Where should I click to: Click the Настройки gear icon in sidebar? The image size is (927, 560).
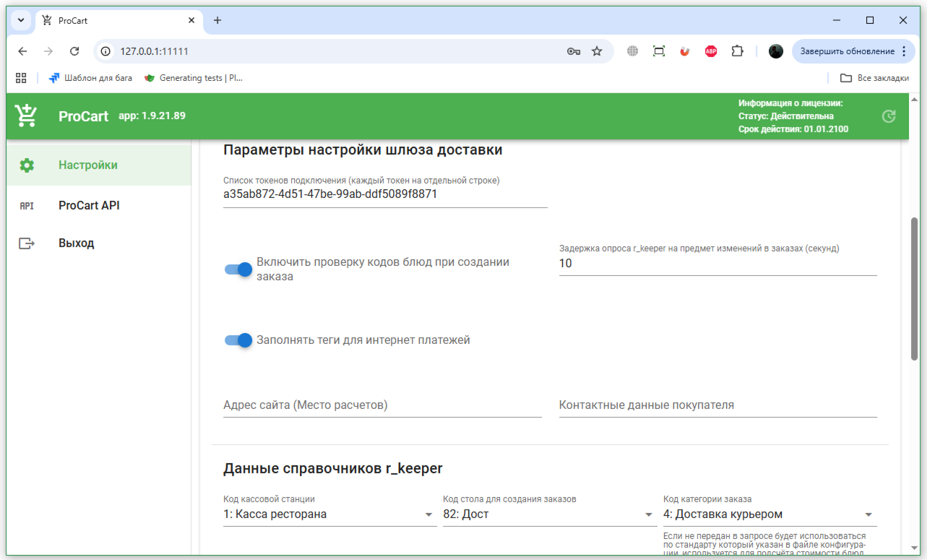pos(27,165)
